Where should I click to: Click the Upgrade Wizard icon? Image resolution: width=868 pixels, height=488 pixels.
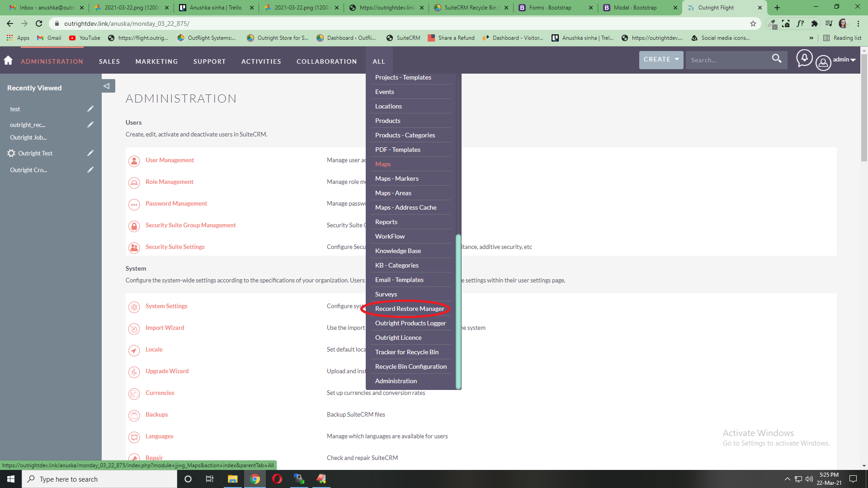[134, 372]
